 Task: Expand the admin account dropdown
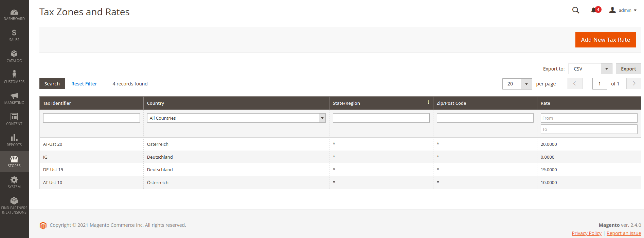(623, 11)
